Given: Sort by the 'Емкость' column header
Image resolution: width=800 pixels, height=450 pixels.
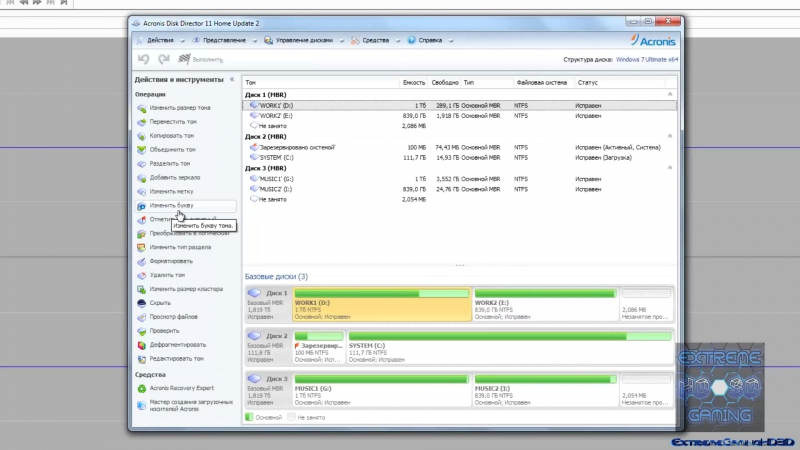Looking at the screenshot, I should click(x=413, y=83).
